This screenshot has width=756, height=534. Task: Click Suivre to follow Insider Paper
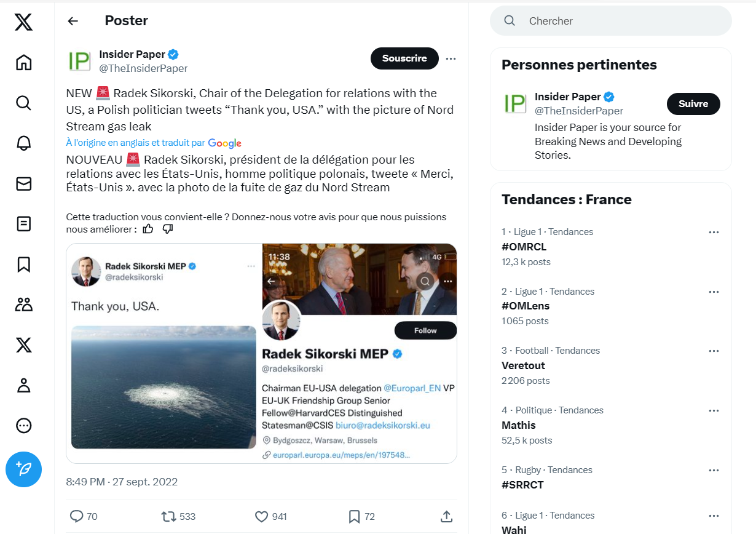[x=693, y=104]
